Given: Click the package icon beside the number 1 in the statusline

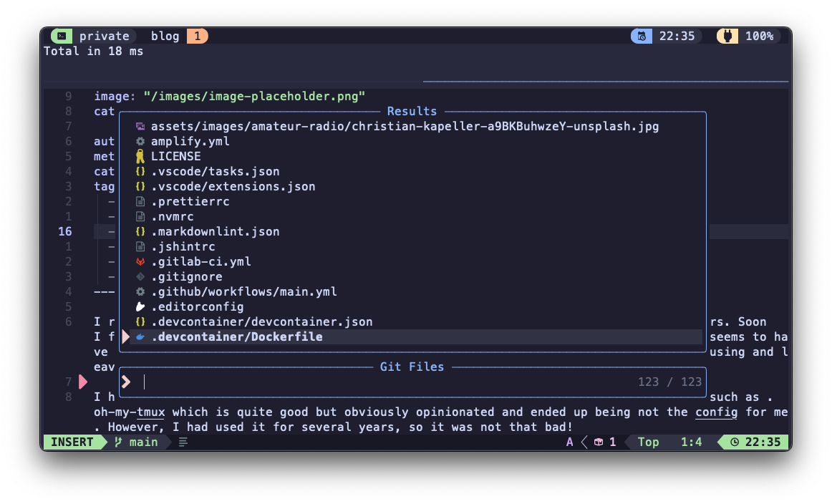Looking at the screenshot, I should [599, 442].
